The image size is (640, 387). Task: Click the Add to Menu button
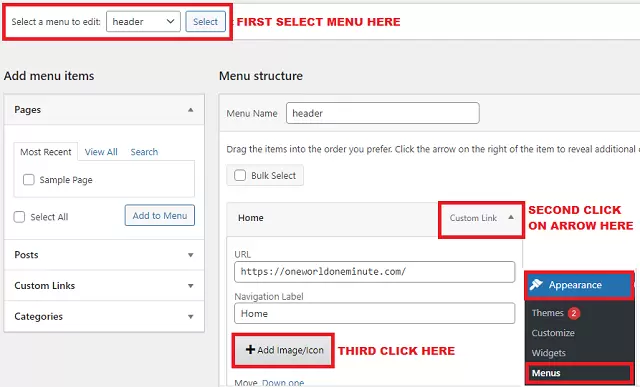pos(160,216)
